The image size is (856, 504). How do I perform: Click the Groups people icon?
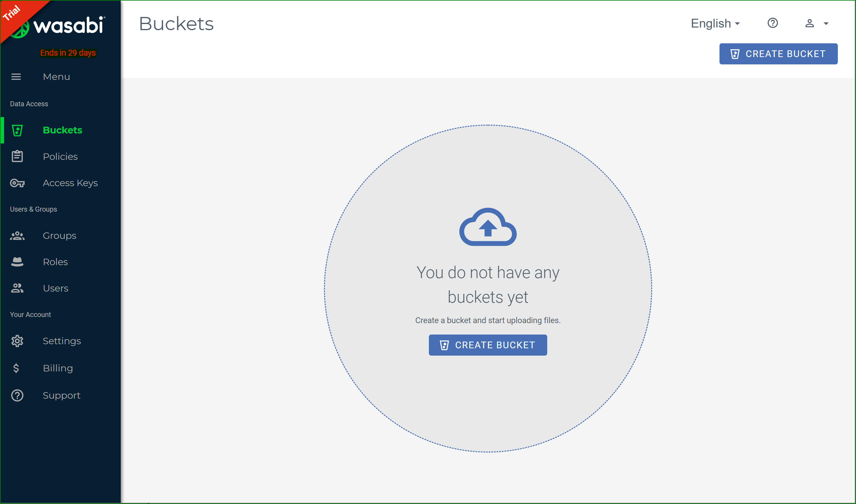click(17, 236)
